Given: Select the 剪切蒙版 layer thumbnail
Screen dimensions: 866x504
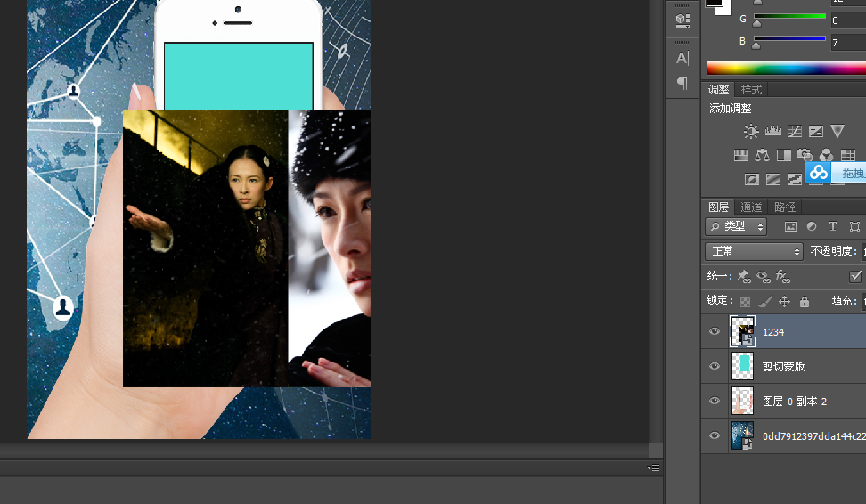Looking at the screenshot, I should tap(742, 366).
